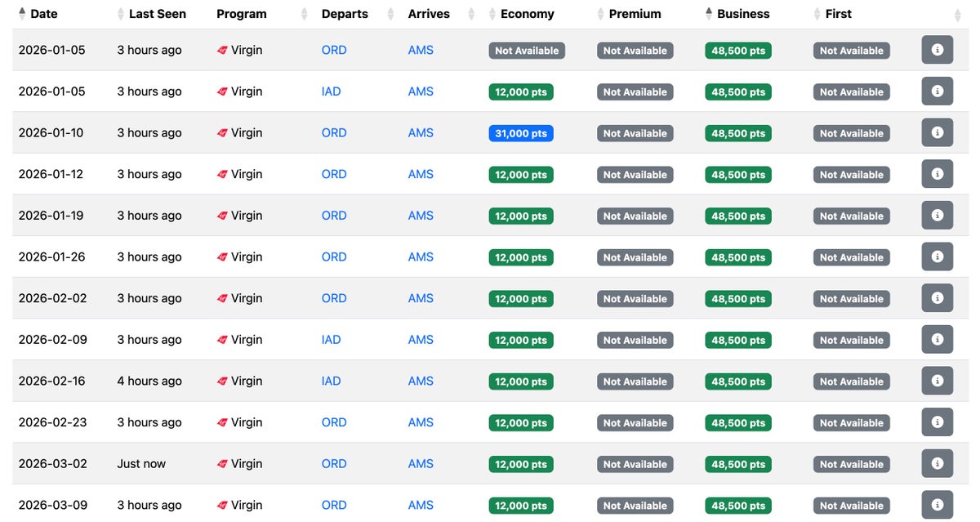Select 48,500 pts business badge for 2026-02-09
This screenshot has width=980, height=522.
tap(738, 340)
